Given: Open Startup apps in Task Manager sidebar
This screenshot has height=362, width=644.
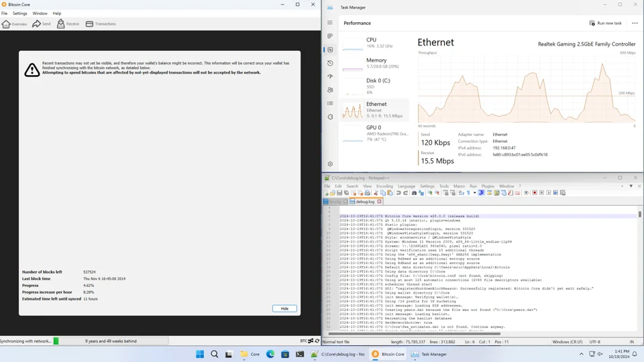Looking at the screenshot, I should pyautogui.click(x=330, y=76).
